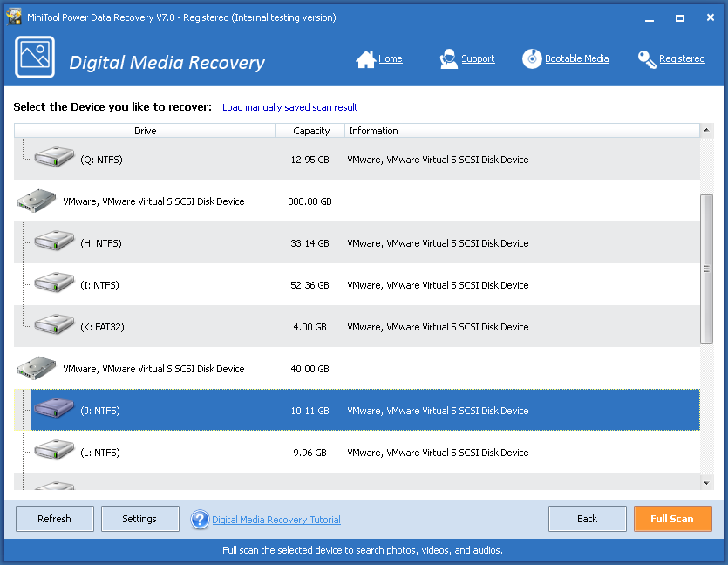The width and height of the screenshot is (728, 565).
Task: Open the Registered link
Action: (682, 58)
